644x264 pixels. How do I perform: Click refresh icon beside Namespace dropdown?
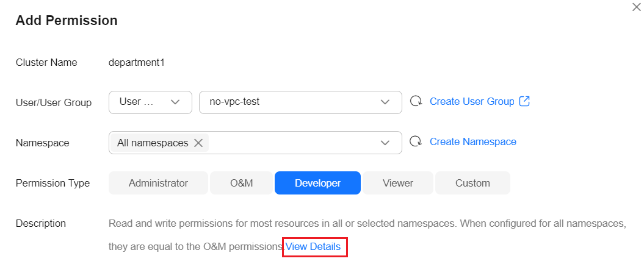[x=416, y=142]
